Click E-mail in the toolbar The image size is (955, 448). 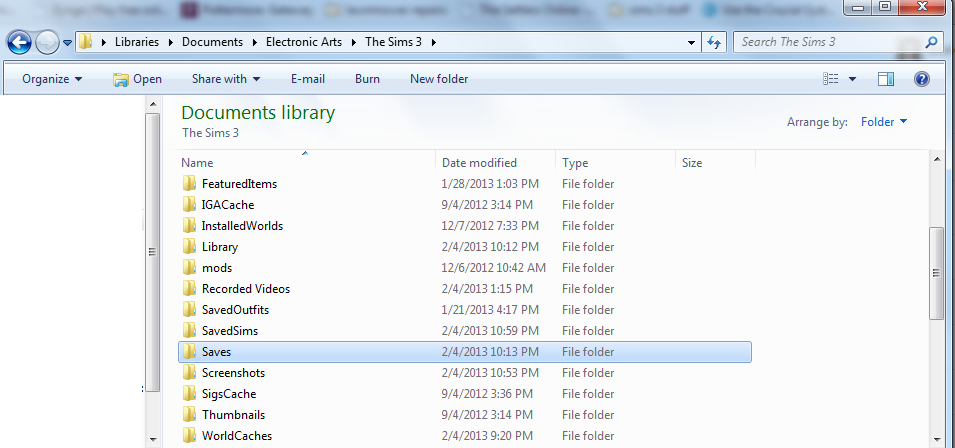[x=308, y=79]
